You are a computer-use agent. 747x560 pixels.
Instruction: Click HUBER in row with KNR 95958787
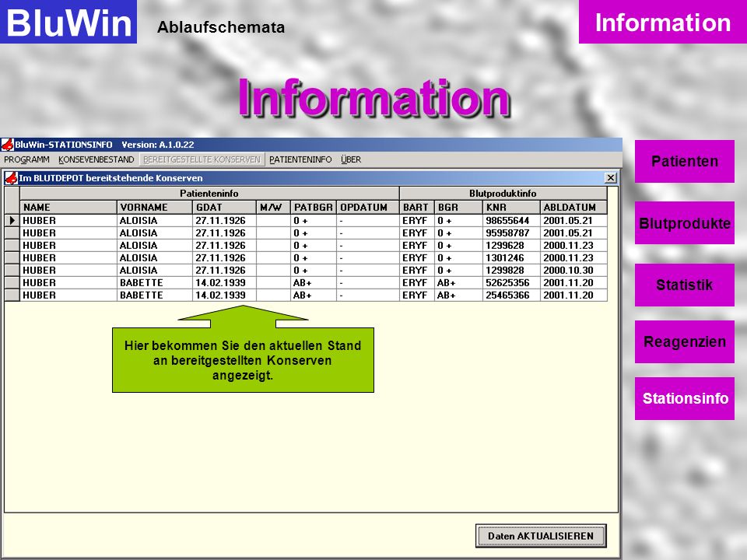click(x=68, y=233)
